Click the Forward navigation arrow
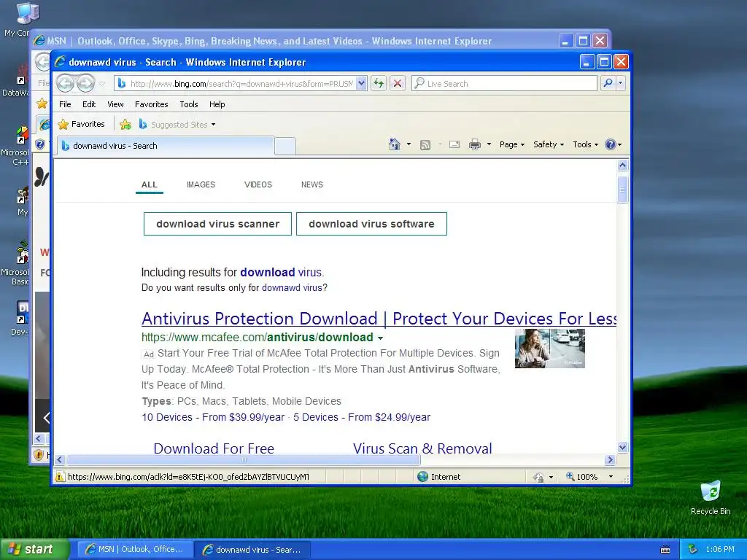This screenshot has height=560, width=747. [86, 83]
